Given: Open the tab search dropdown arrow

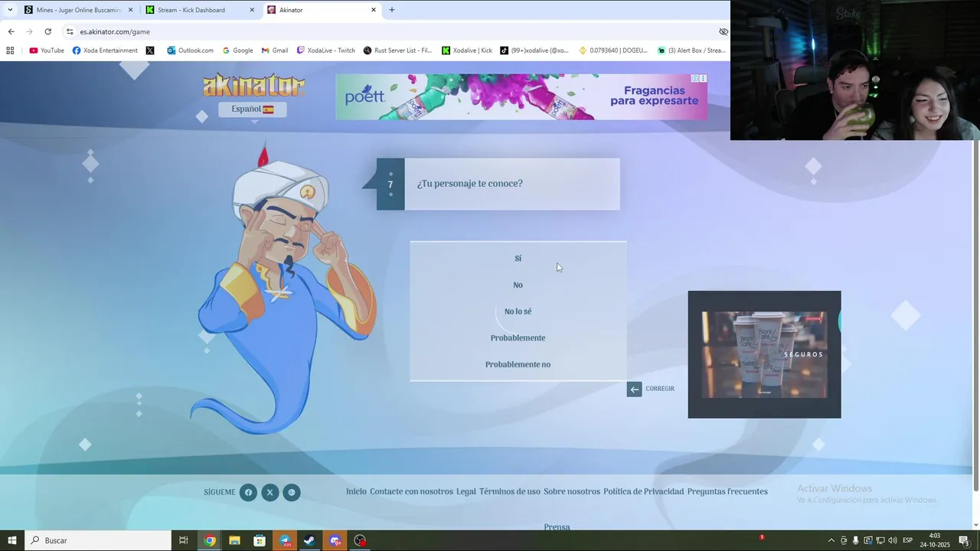Looking at the screenshot, I should pos(9,10).
